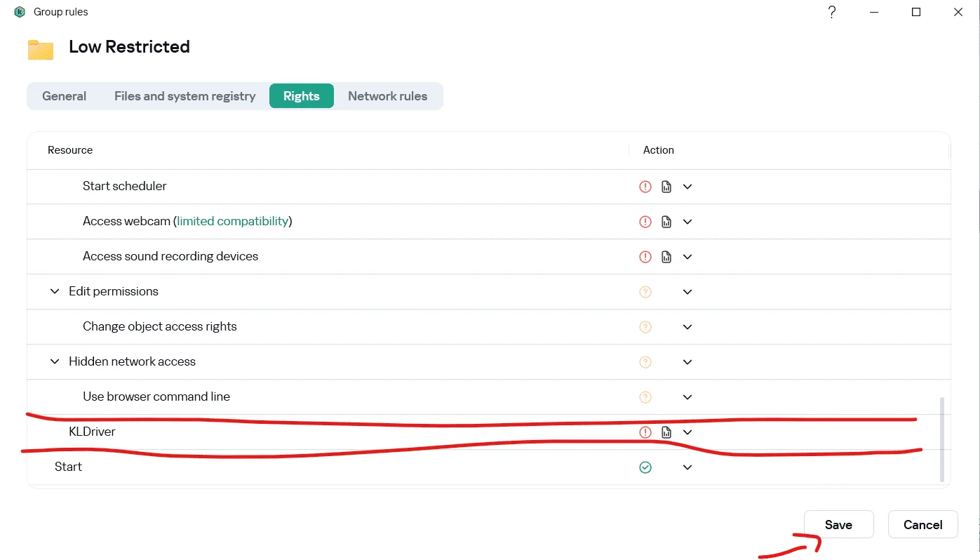Click the prompt icon for Edit permissions
The height and width of the screenshot is (560, 980).
645,292
